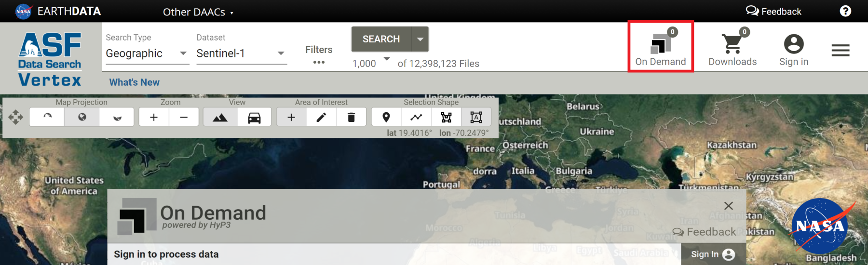Select satellite terrain map view
868x265 pixels.
[220, 117]
